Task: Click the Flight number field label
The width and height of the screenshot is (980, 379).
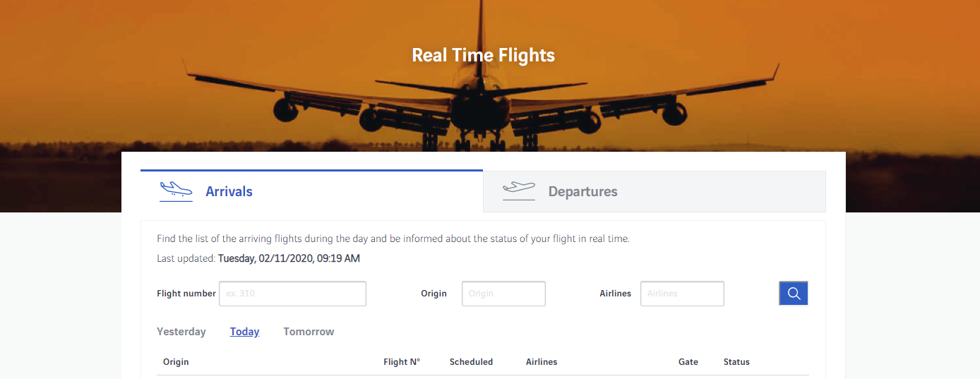Action: (x=186, y=294)
